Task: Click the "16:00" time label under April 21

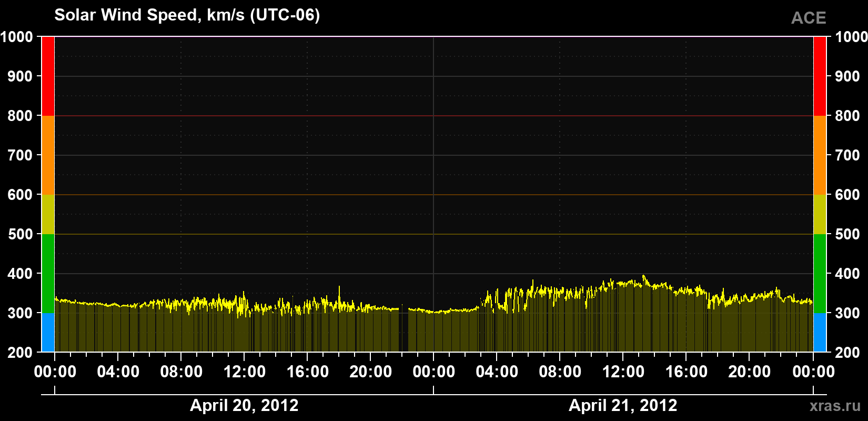Action: coord(686,372)
